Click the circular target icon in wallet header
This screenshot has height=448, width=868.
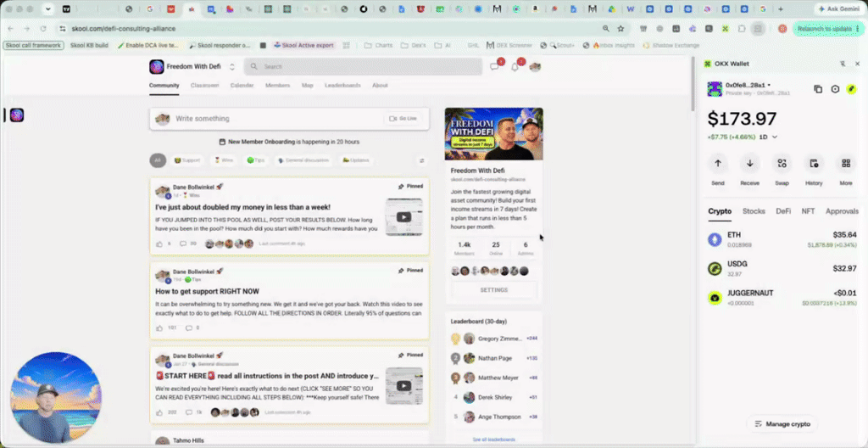tap(835, 89)
